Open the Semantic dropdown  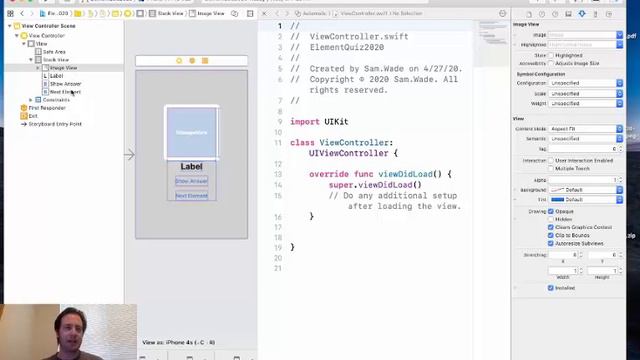point(586,139)
